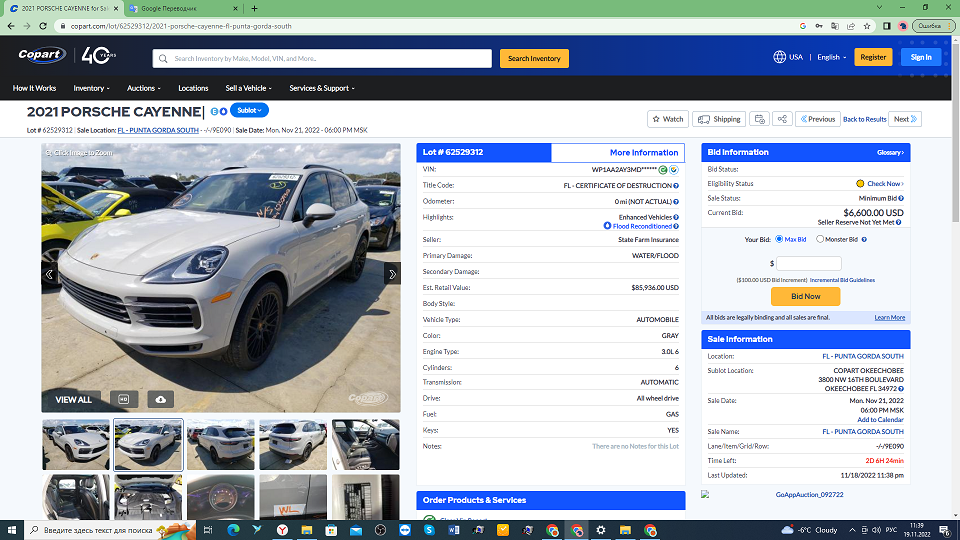The image size is (960, 540).
Task: Click the Minimum Bid help icon
Action: point(901,198)
